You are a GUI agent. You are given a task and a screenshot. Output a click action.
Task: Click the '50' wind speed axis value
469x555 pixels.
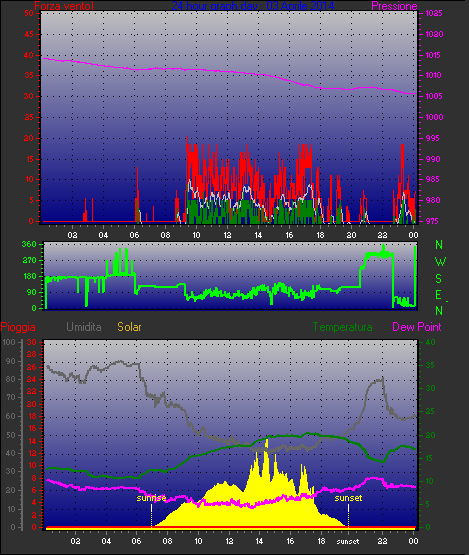[x=29, y=13]
